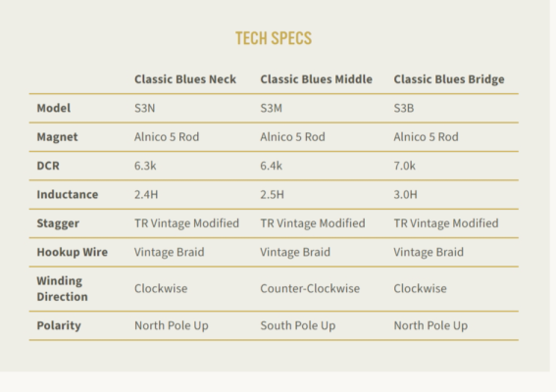Viewport: 556px width, 392px height.
Task: Click the South Pole Up cell
Action: click(x=298, y=325)
